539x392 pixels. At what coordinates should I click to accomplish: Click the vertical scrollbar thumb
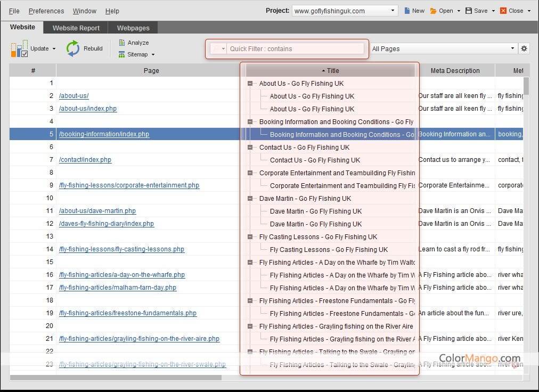tap(526, 87)
